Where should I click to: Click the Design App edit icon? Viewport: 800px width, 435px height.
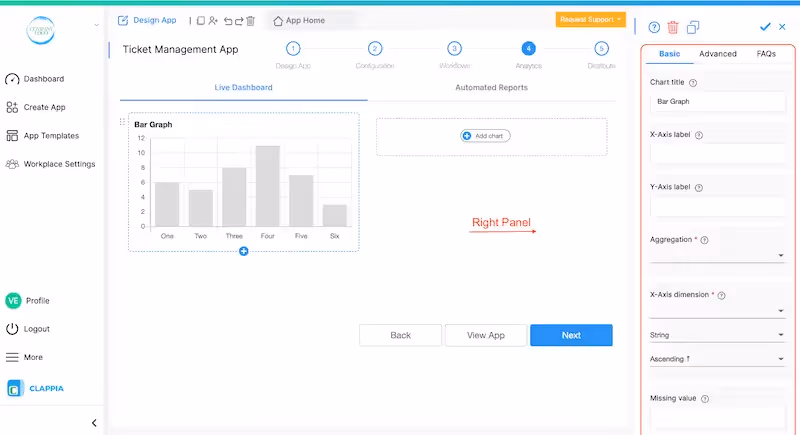(x=122, y=21)
